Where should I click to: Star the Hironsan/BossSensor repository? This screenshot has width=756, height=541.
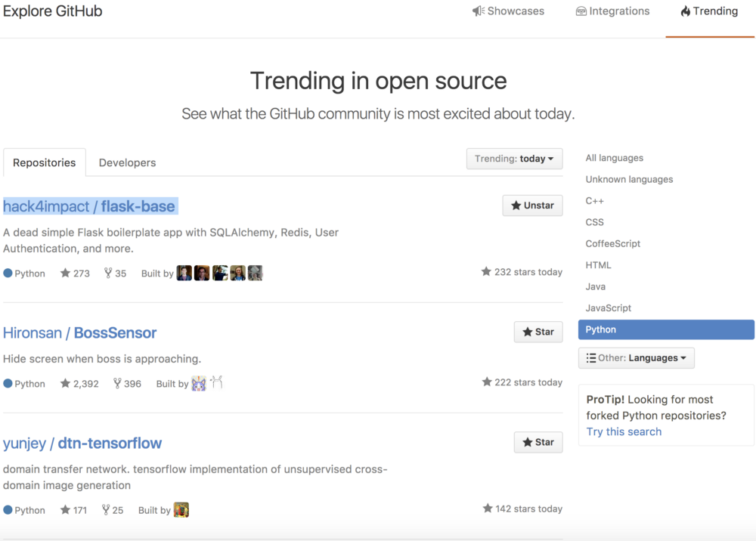(538, 332)
